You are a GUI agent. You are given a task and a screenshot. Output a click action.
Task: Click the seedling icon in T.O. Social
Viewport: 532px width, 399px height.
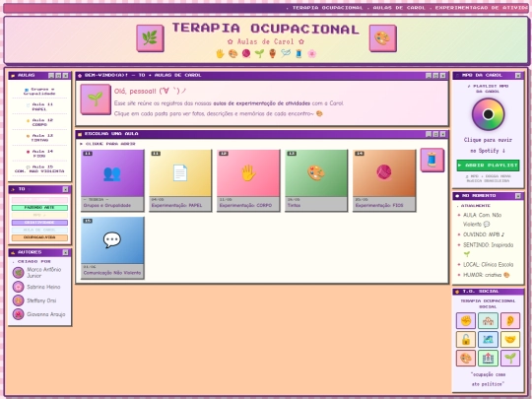point(510,359)
